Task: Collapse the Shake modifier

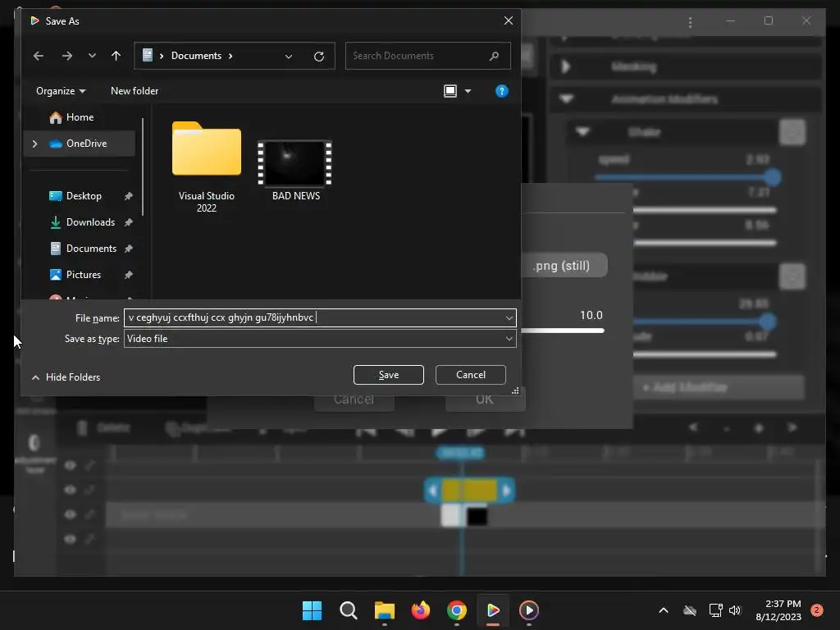Action: [583, 132]
